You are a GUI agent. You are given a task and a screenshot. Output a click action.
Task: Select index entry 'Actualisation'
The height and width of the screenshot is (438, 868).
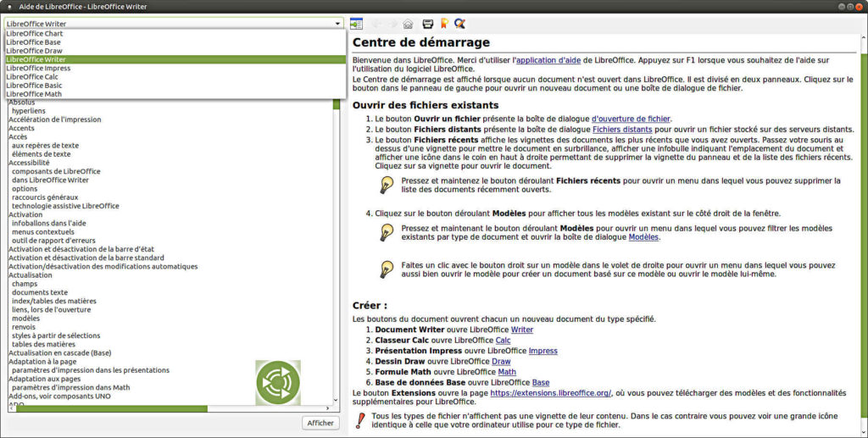point(31,274)
